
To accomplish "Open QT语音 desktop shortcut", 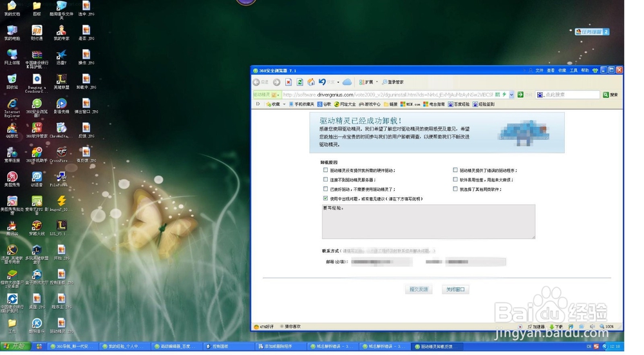I will (x=37, y=178).
